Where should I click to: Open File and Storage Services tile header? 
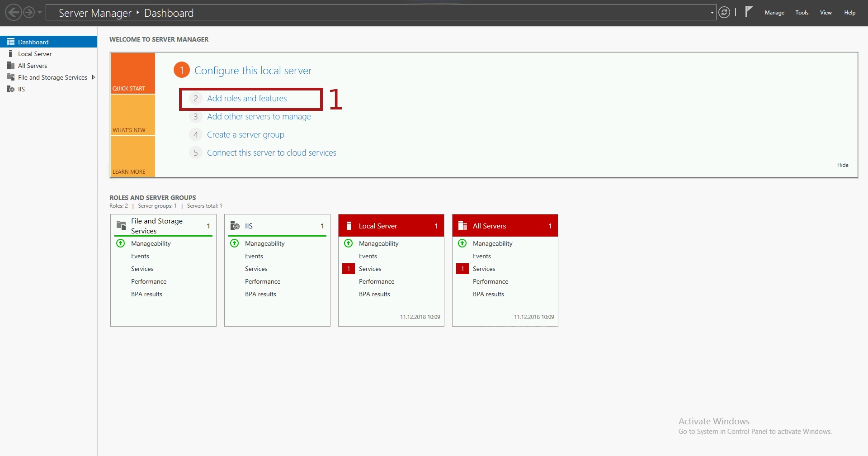pyautogui.click(x=163, y=226)
